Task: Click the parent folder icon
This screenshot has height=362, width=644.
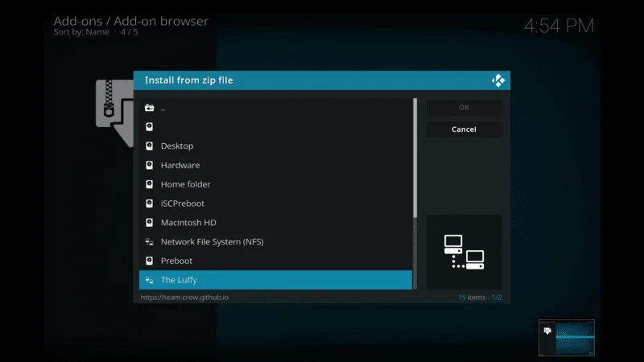Action: tap(149, 108)
